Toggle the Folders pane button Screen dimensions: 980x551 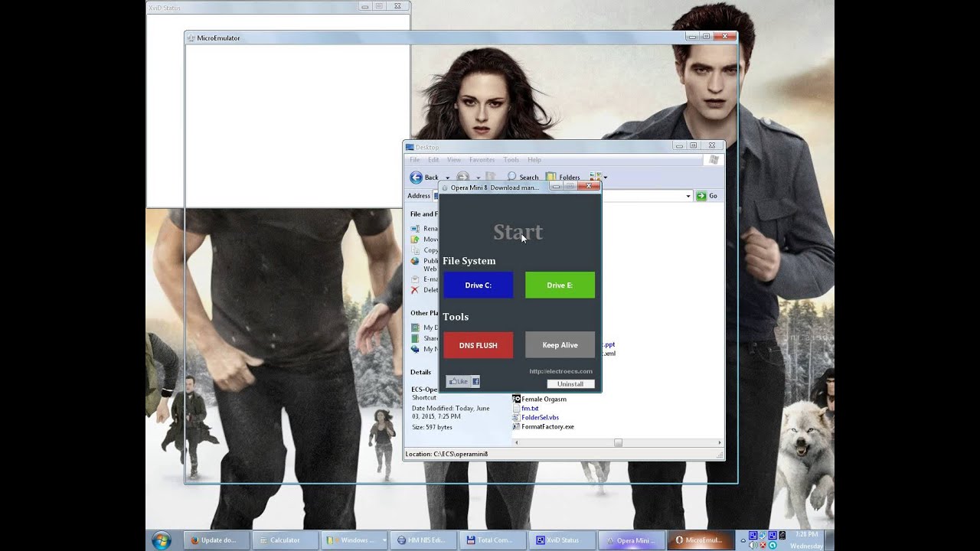(562, 177)
